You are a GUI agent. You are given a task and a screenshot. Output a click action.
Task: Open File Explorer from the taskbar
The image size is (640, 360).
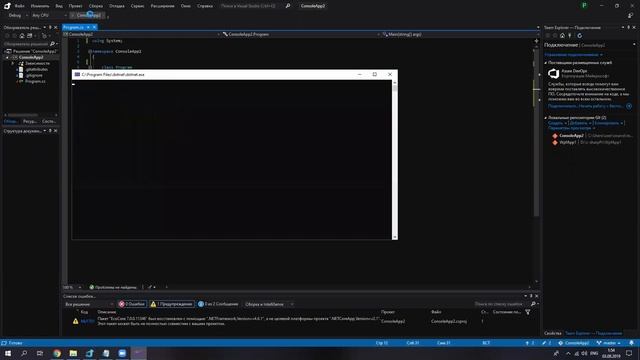click(x=73, y=353)
